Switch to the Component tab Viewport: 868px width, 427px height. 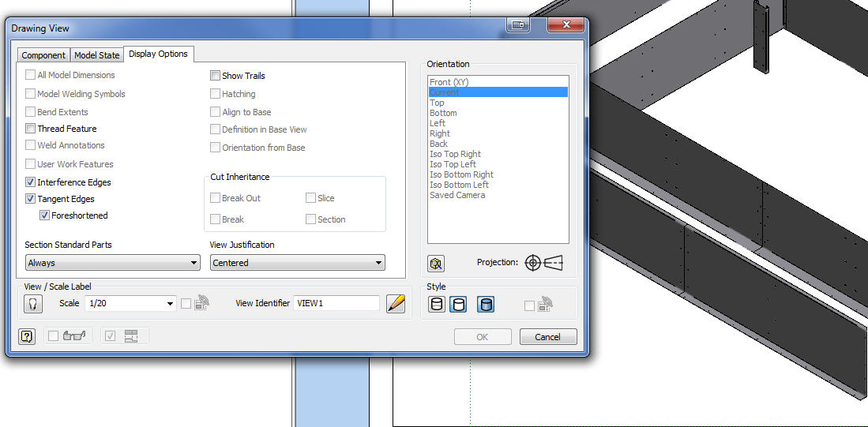click(x=43, y=55)
